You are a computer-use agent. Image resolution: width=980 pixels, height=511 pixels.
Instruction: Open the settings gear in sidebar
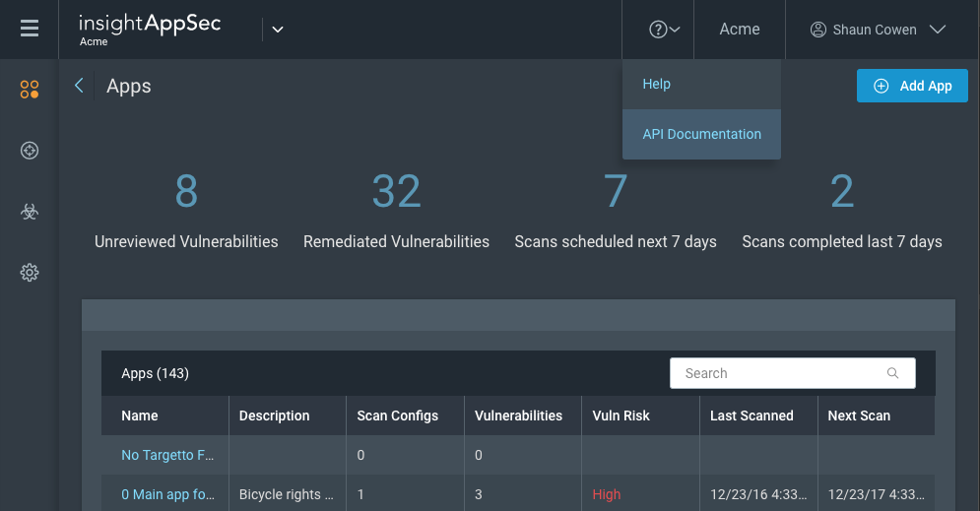(x=30, y=273)
